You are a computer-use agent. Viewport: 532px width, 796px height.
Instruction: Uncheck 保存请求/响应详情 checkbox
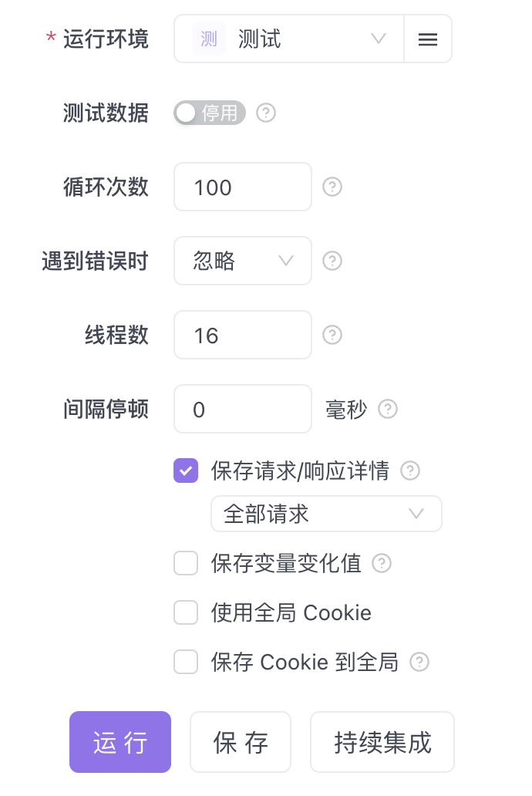186,471
